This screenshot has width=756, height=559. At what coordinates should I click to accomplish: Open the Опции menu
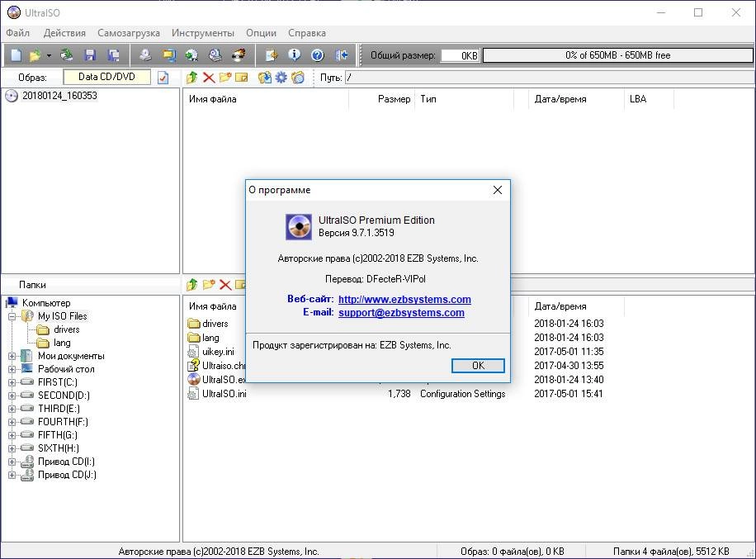point(262,33)
